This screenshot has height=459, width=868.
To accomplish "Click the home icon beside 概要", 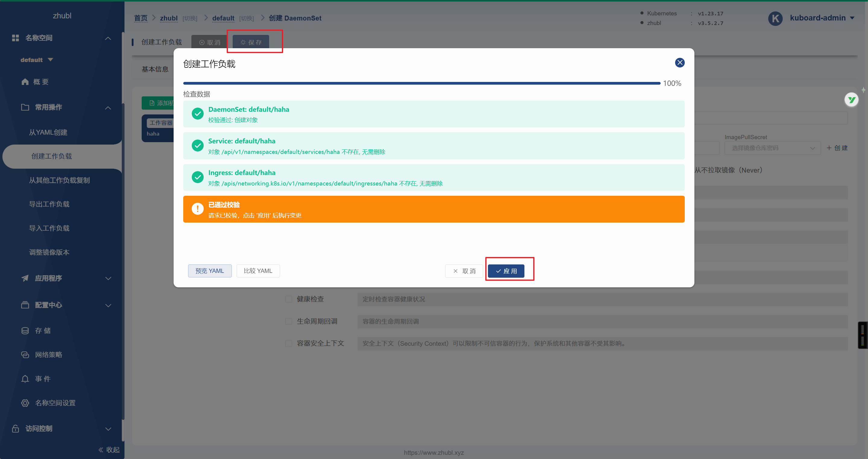I will tap(25, 82).
